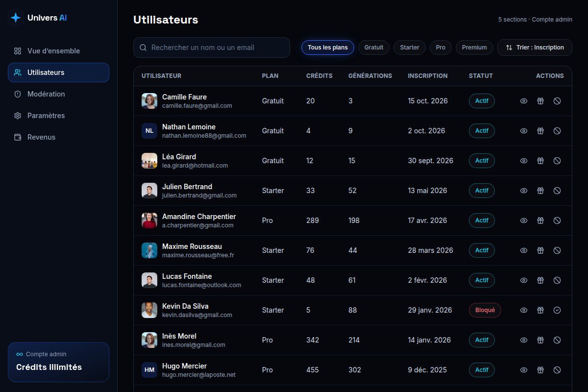Click Camille Faure's avatar photo

pyautogui.click(x=149, y=101)
